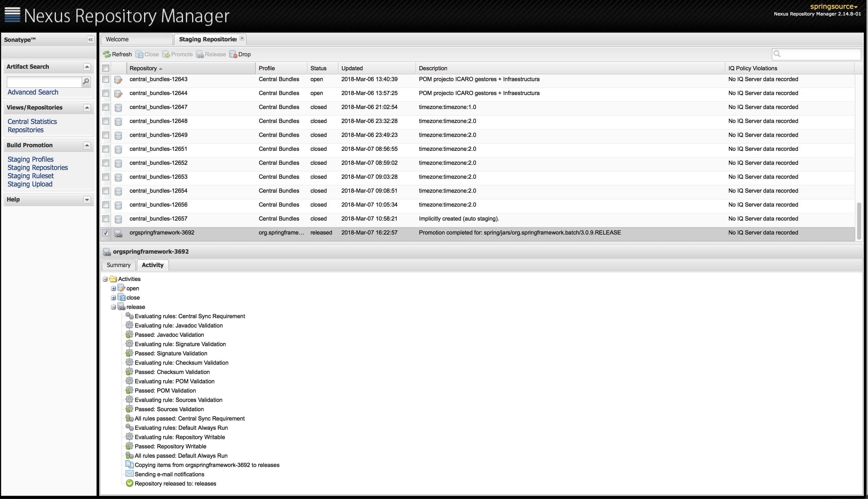This screenshot has width=868, height=499.
Task: Switch to the Summary tab
Action: point(119,265)
